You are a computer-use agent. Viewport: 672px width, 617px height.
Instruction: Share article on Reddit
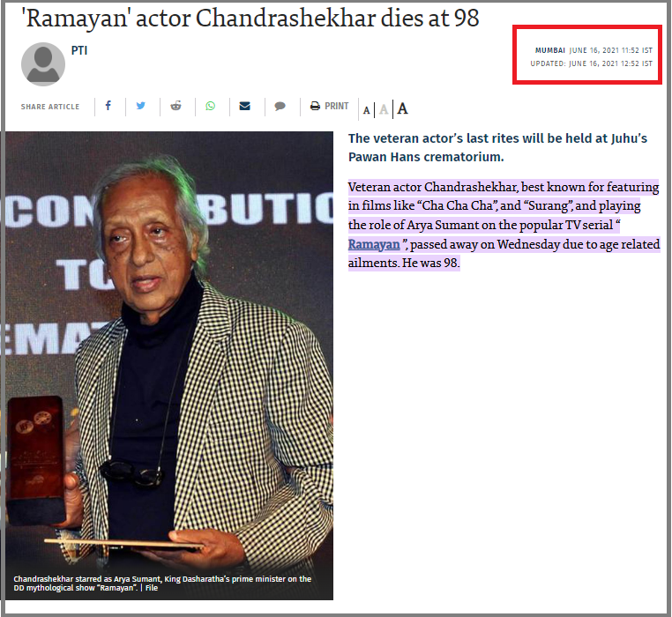point(175,106)
